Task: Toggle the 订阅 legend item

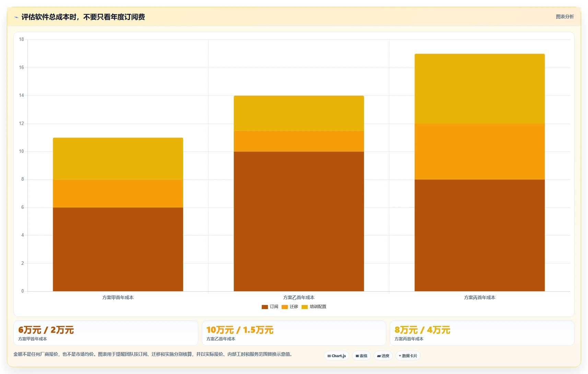Action: click(270, 307)
